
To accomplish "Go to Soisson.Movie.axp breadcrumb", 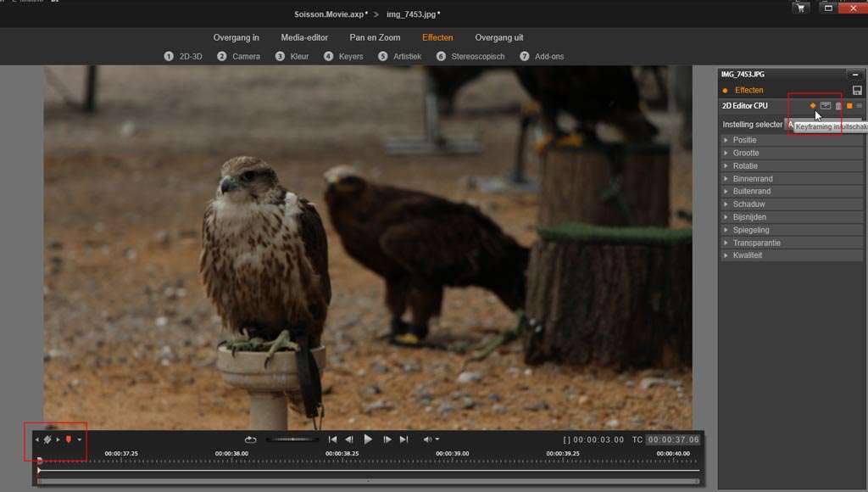I will point(331,14).
